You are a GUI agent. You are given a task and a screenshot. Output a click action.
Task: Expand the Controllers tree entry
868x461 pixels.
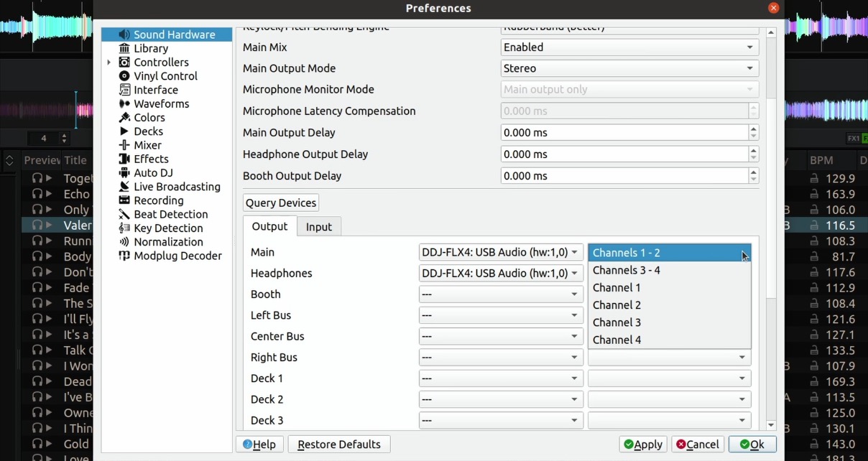(108, 62)
